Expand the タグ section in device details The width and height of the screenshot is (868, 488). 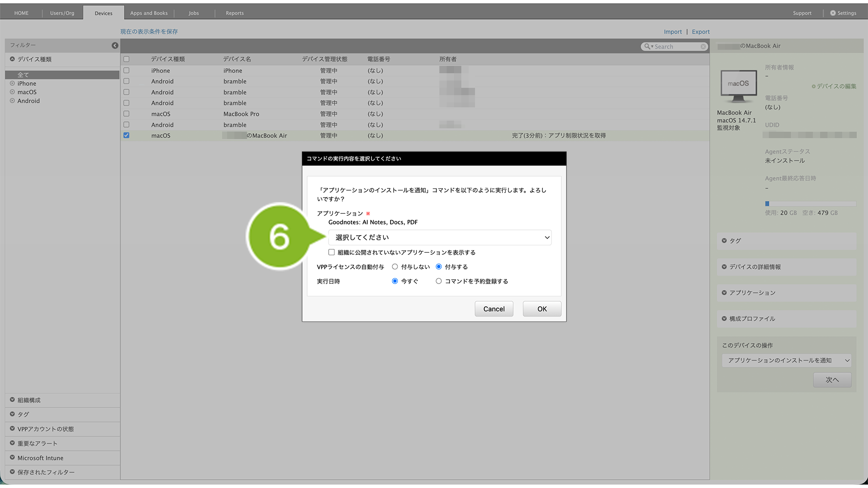tap(786, 241)
